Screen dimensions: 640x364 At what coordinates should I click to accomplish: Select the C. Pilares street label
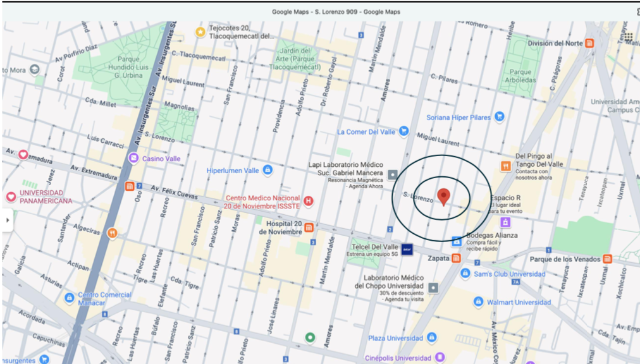coord(444,78)
